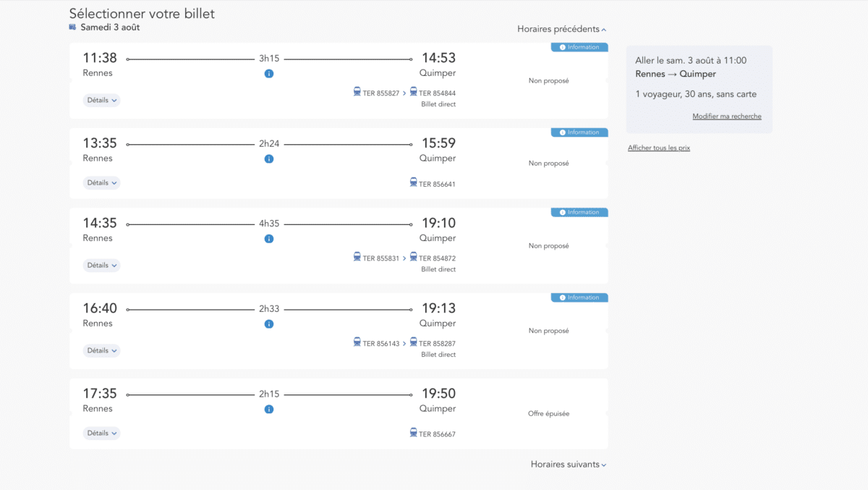Show Détails for the 17:35 train

point(101,434)
